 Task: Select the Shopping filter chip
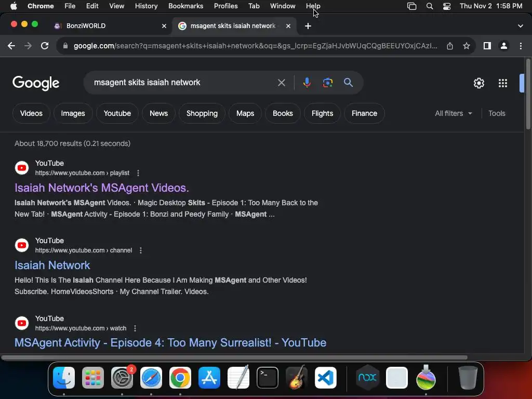click(x=202, y=113)
